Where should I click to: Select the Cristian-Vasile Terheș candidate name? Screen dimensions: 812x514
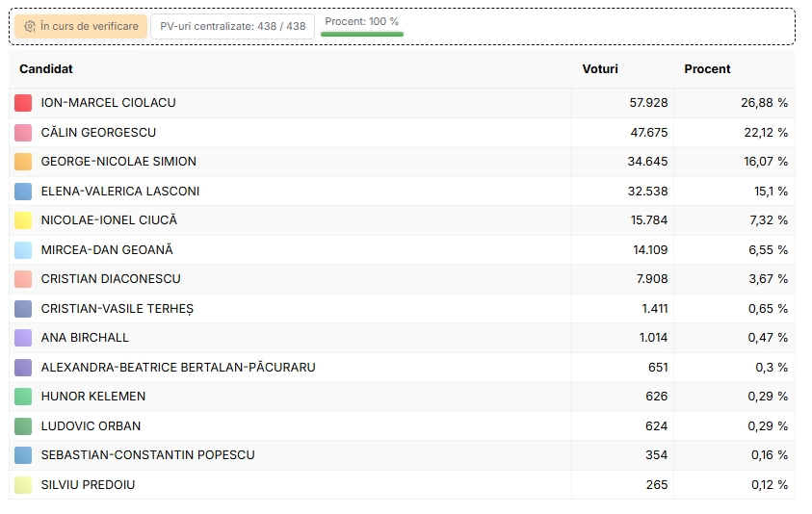coord(117,309)
